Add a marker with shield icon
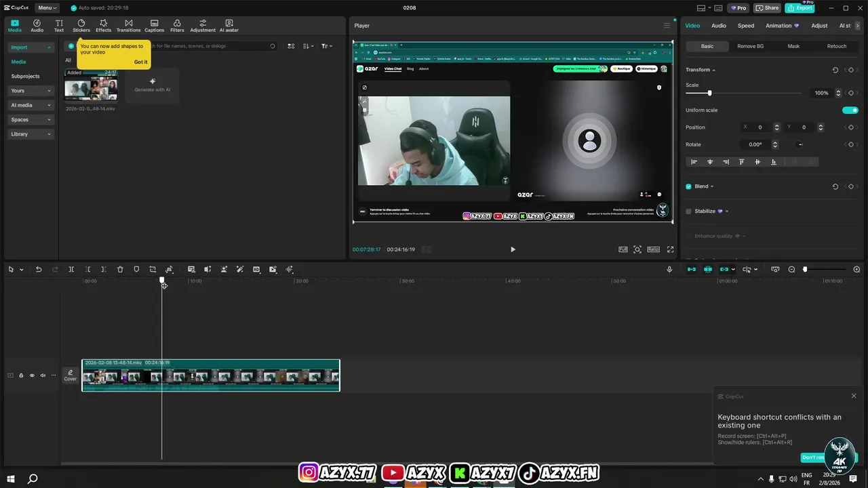Viewport: 868px width, 488px height. [x=136, y=269]
